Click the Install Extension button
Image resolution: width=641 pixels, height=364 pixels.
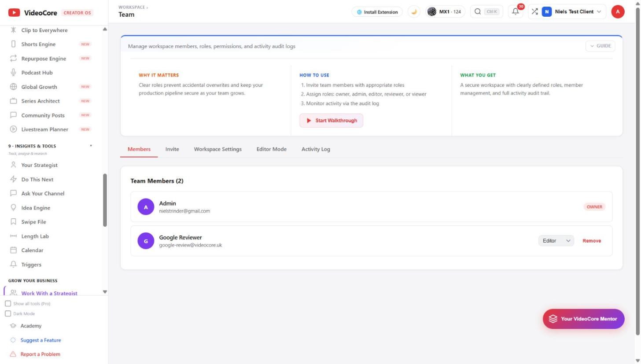tap(377, 12)
